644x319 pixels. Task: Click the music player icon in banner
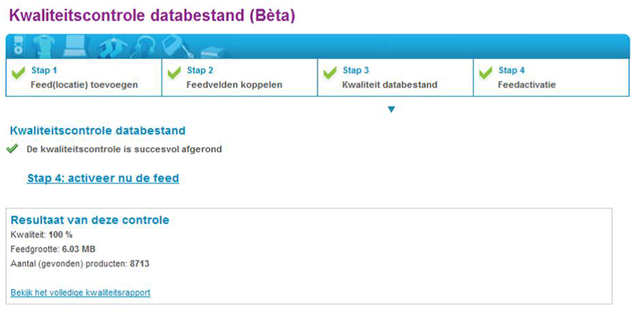tap(18, 46)
